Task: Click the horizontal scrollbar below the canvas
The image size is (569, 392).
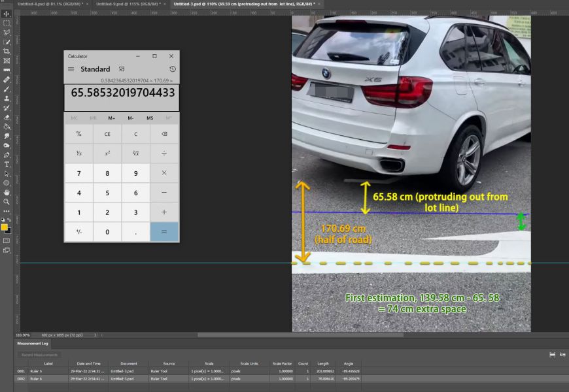Action: [x=300, y=335]
